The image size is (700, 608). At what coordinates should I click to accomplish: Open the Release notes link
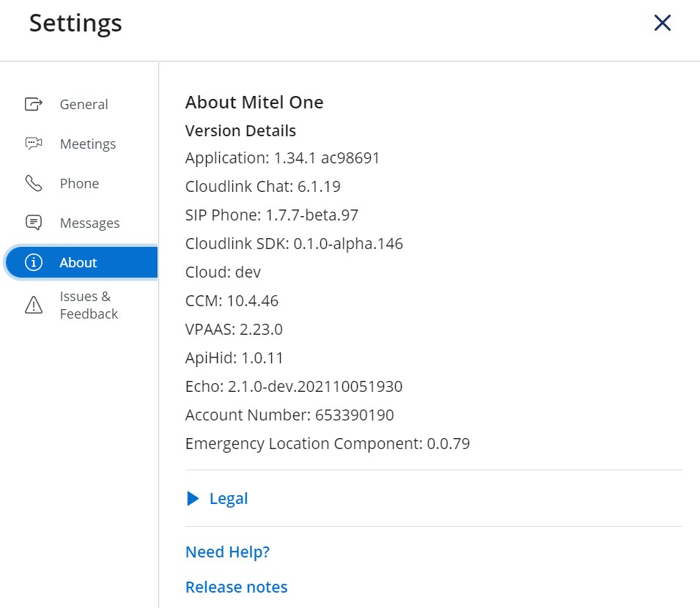click(x=236, y=587)
